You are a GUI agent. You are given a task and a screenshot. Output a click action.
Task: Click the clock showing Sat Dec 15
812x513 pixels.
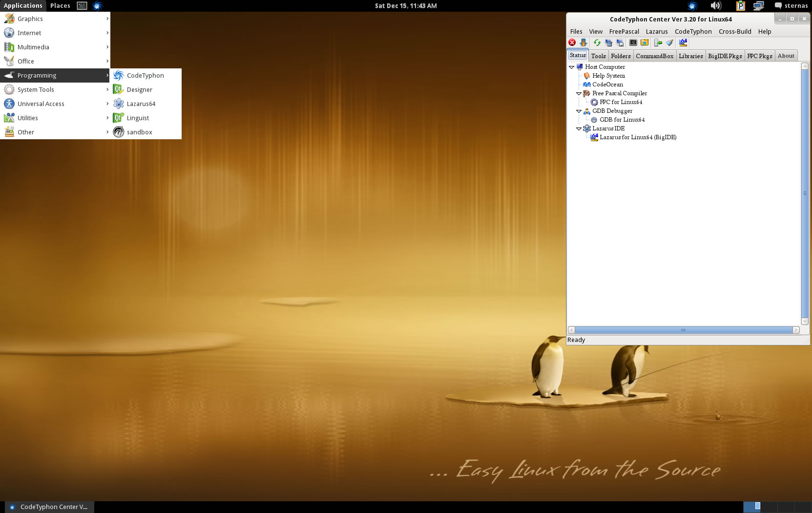(406, 6)
